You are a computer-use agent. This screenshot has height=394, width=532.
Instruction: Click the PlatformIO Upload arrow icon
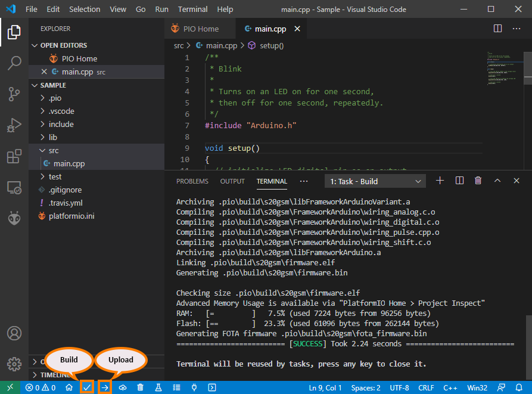[x=105, y=387]
